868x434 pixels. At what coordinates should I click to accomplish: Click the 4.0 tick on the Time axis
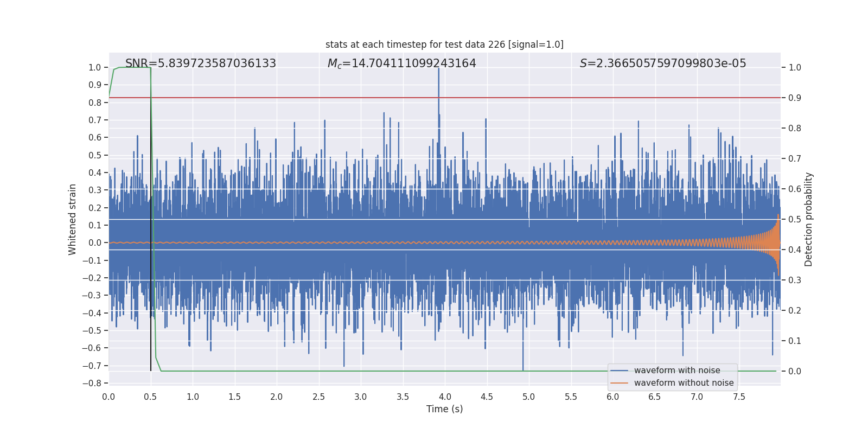pos(445,397)
